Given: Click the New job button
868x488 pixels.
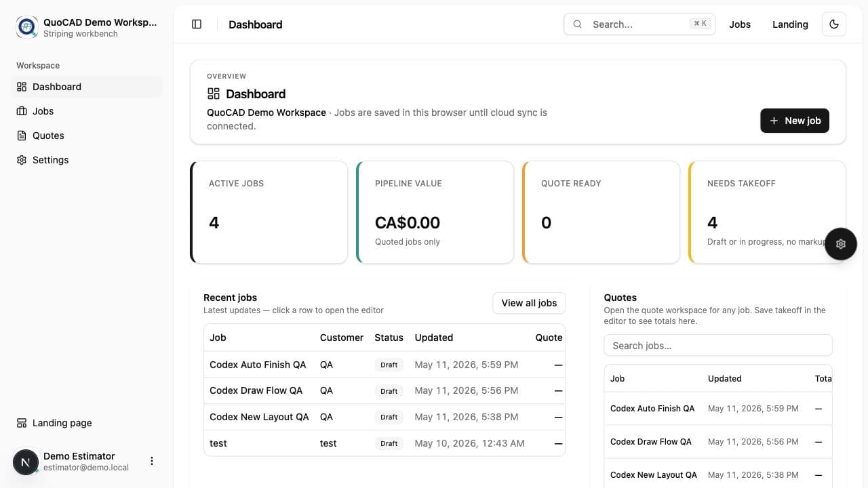Looking at the screenshot, I should click(795, 121).
